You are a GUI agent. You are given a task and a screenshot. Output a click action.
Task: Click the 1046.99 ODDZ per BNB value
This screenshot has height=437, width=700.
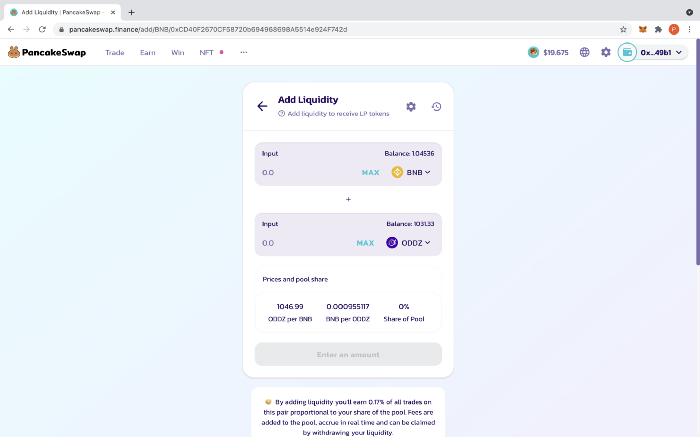[290, 307]
